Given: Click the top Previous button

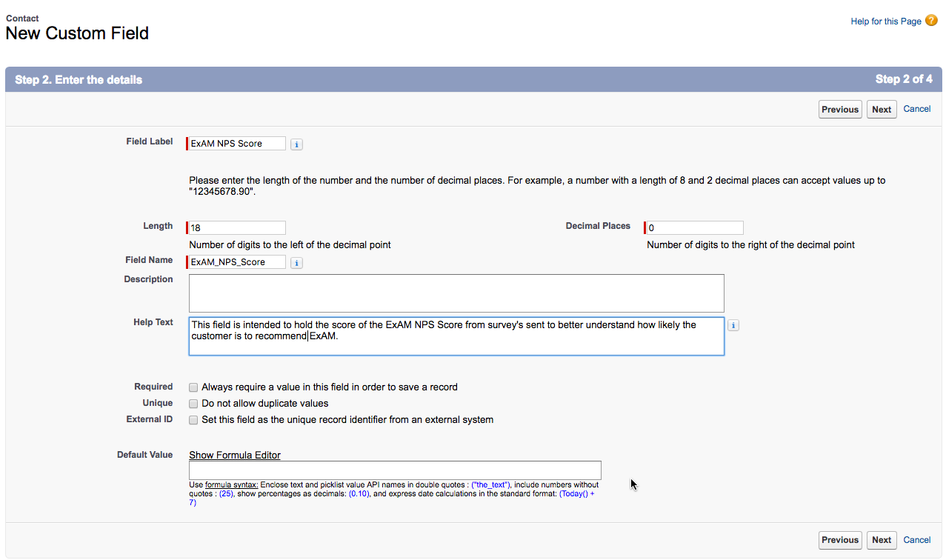Looking at the screenshot, I should tap(839, 110).
